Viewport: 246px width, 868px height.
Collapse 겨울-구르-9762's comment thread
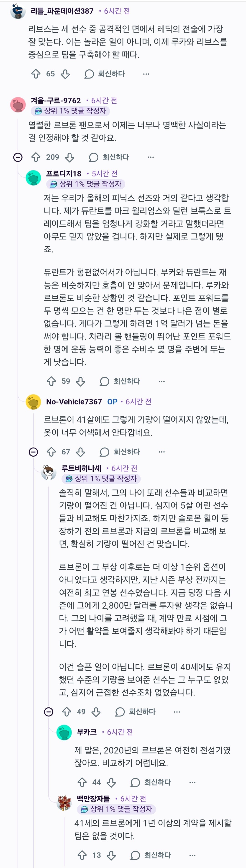pos(18,157)
